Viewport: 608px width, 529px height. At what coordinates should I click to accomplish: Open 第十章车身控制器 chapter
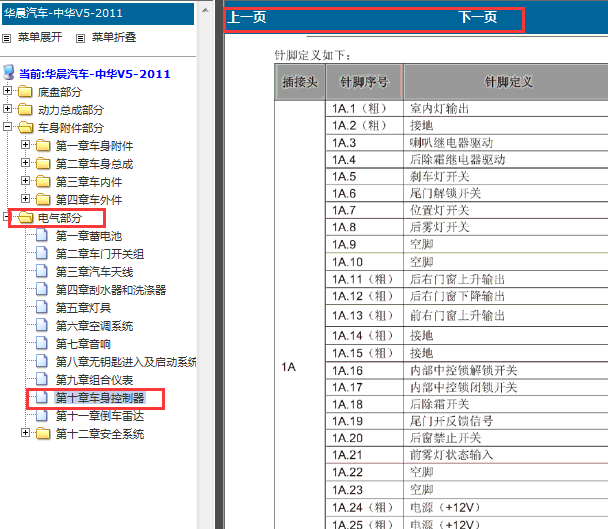(x=100, y=398)
